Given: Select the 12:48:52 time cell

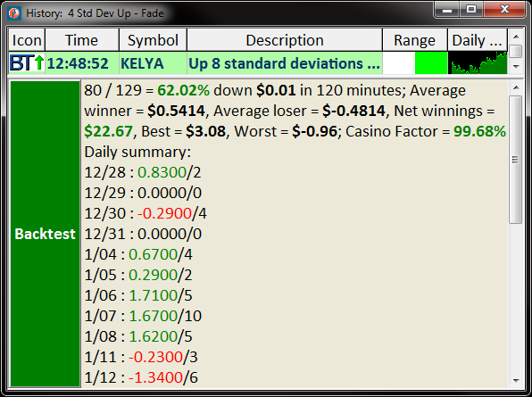Looking at the screenshot, I should click(82, 63).
